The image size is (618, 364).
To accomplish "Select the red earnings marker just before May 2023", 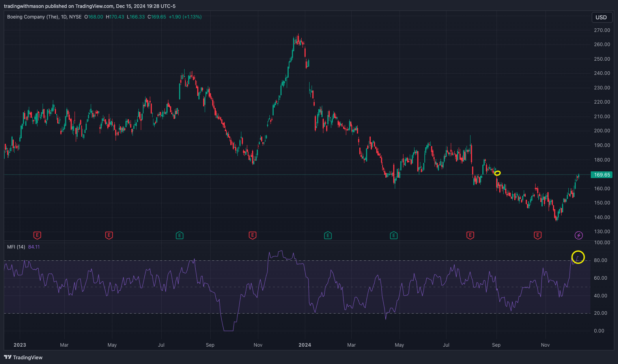I will pyautogui.click(x=109, y=235).
